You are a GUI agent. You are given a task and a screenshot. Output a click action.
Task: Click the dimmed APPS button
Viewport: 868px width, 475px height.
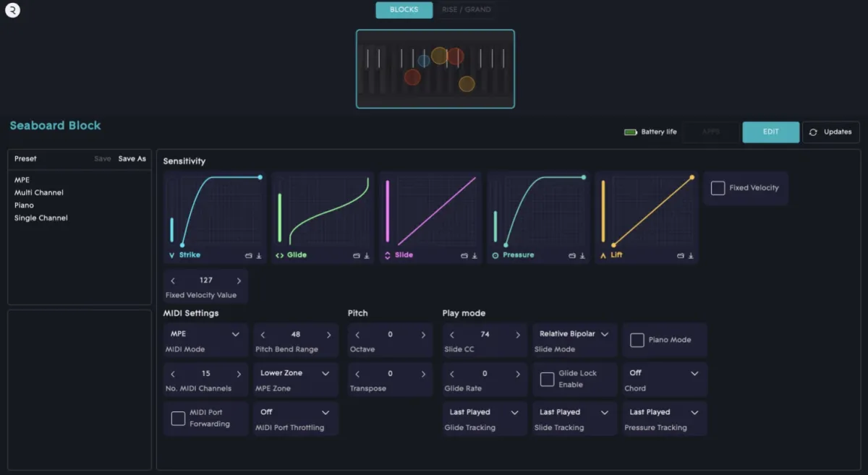(711, 132)
